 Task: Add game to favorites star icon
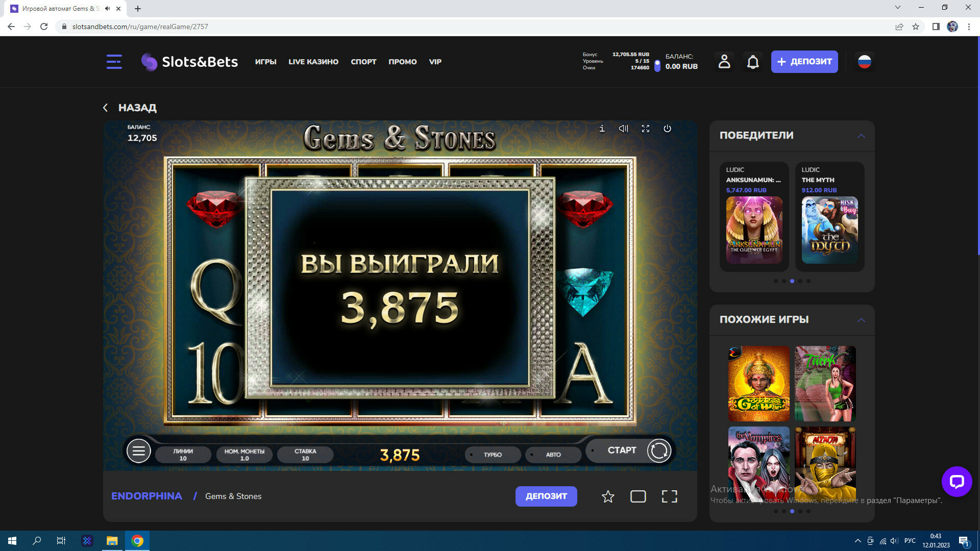click(607, 496)
